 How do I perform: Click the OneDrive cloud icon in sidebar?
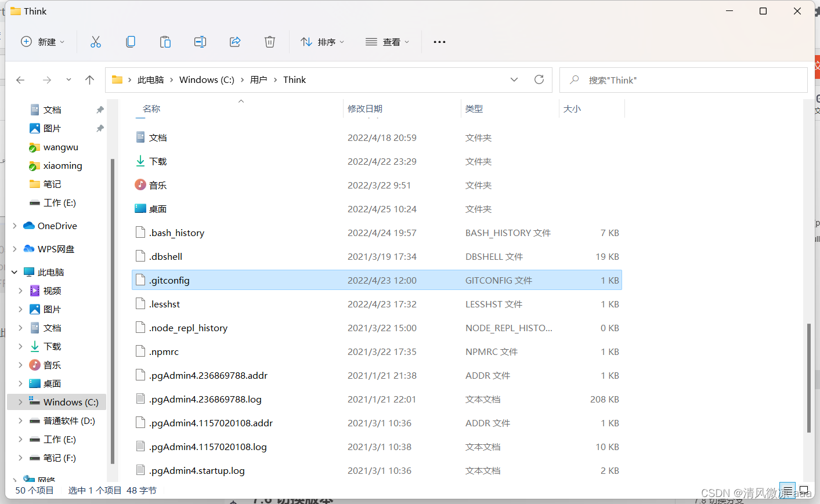coord(29,226)
